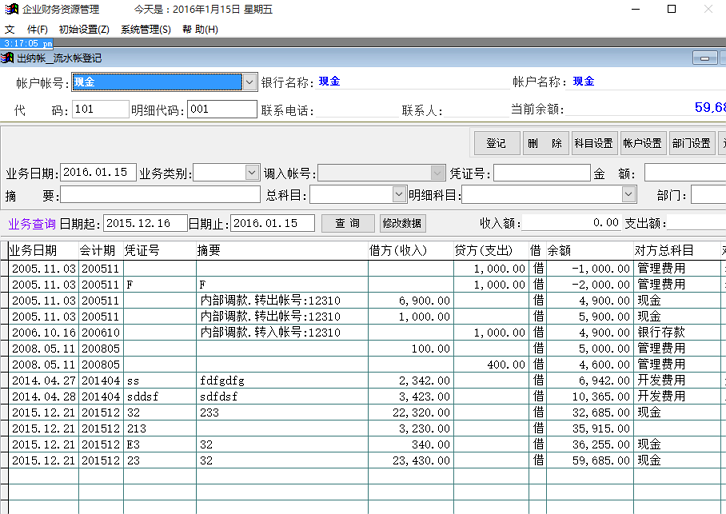This screenshot has height=514, width=726.
Task: Click the 贷方(支出) column header
Action: [x=491, y=251]
